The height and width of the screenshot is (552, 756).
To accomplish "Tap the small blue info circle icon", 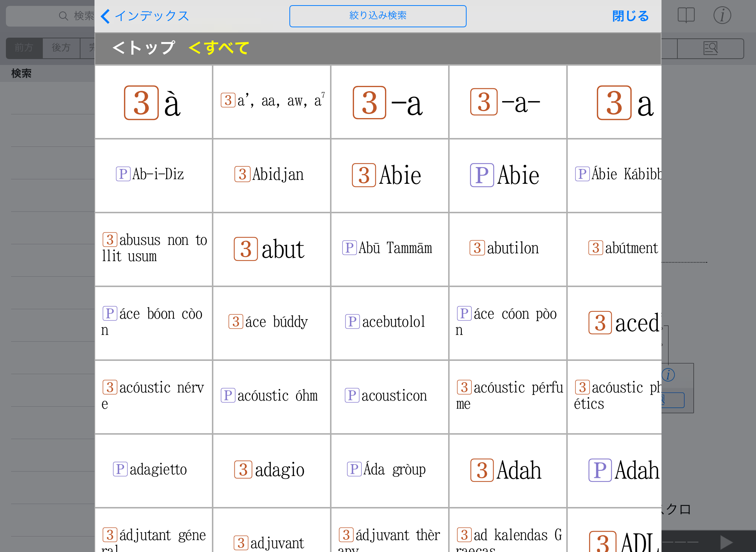I will click(668, 375).
